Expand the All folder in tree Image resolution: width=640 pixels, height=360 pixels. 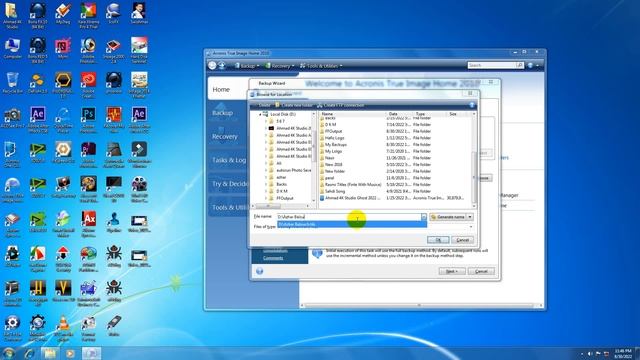point(266,163)
